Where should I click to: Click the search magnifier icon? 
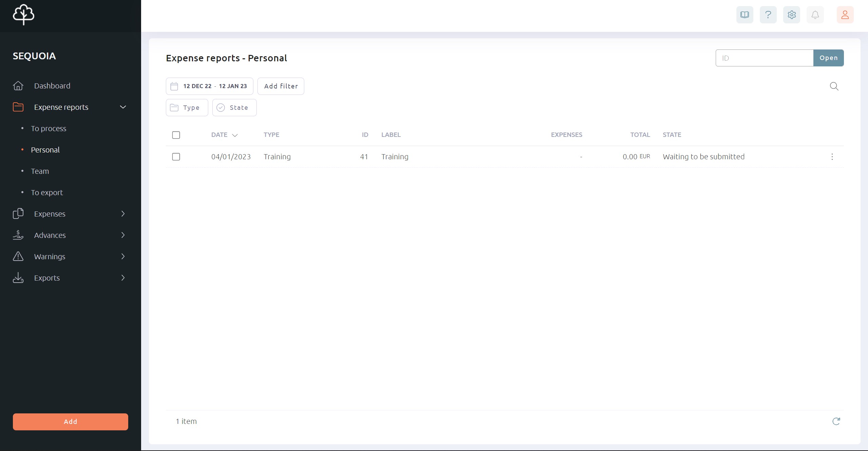point(834,86)
